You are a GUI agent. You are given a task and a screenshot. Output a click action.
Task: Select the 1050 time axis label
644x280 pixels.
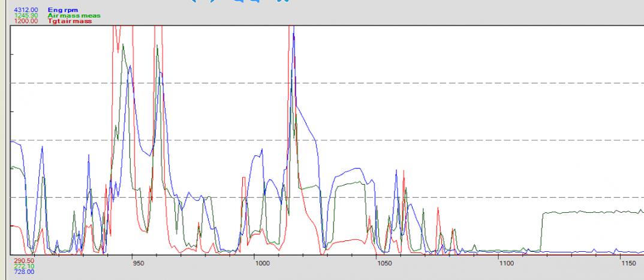coord(384,263)
